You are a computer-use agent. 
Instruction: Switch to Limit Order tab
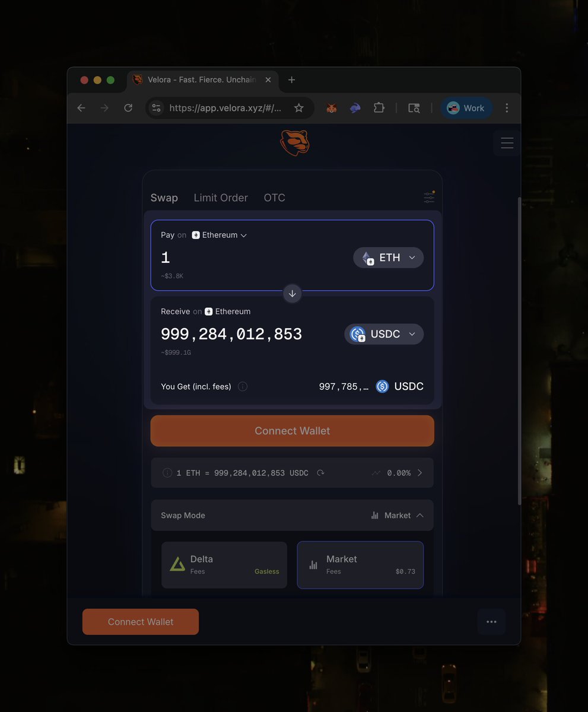221,198
